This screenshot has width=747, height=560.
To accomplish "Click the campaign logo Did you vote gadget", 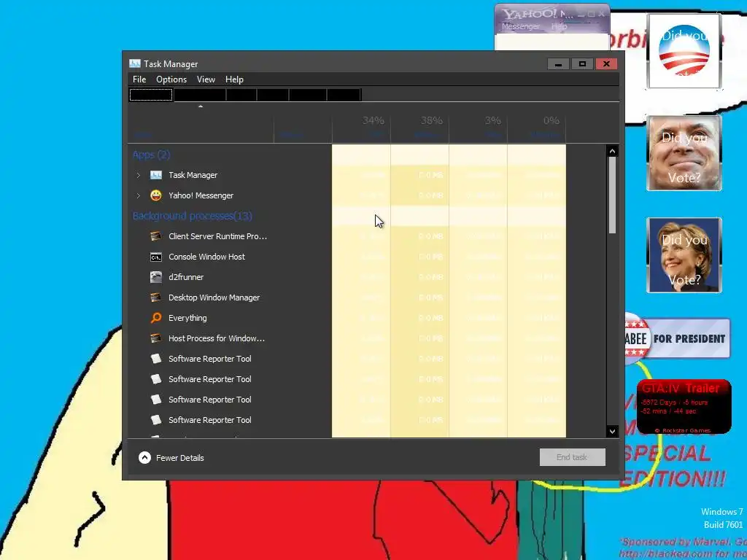I will [x=684, y=51].
